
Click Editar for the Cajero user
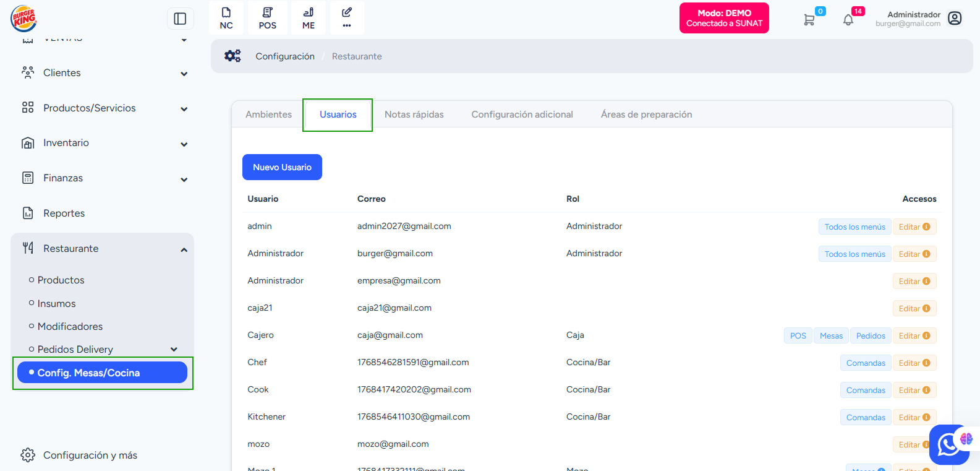914,335
